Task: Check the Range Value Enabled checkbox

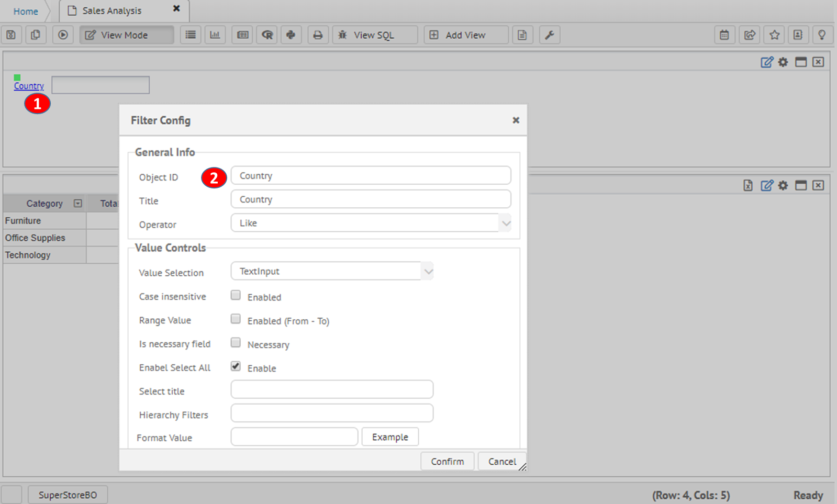Action: click(236, 319)
